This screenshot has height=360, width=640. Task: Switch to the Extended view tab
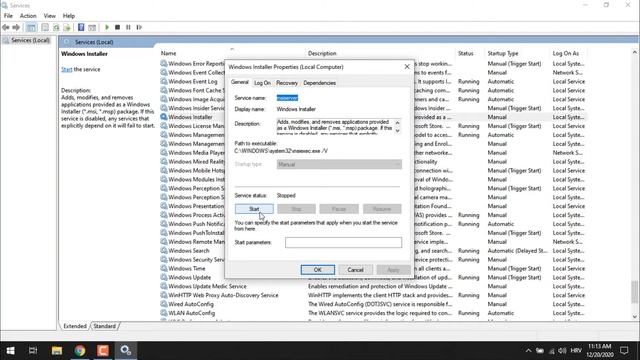75,326
